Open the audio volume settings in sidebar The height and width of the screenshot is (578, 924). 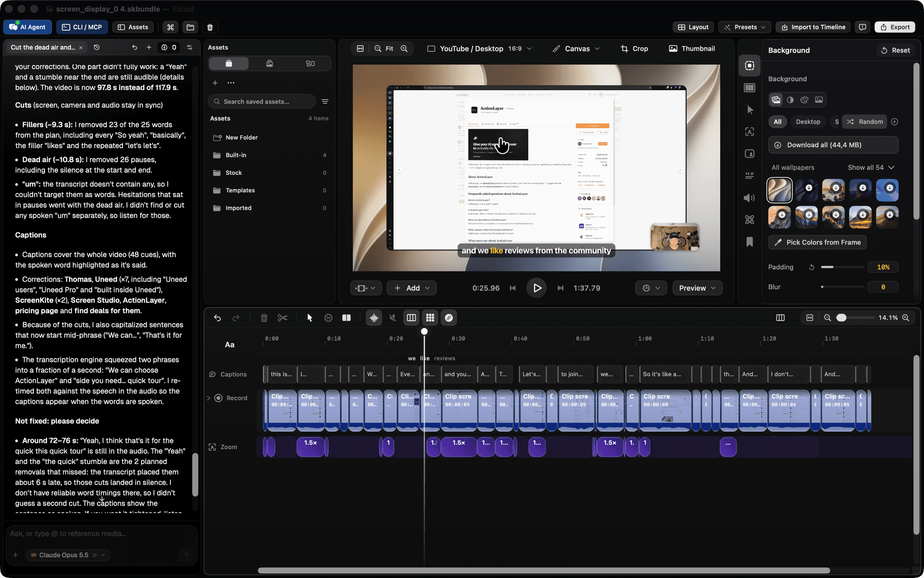click(x=749, y=198)
